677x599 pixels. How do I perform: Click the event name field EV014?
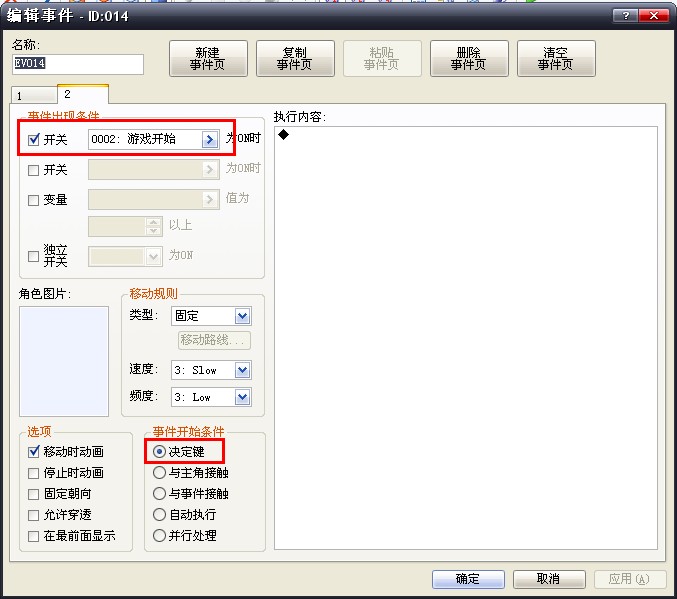[x=78, y=64]
